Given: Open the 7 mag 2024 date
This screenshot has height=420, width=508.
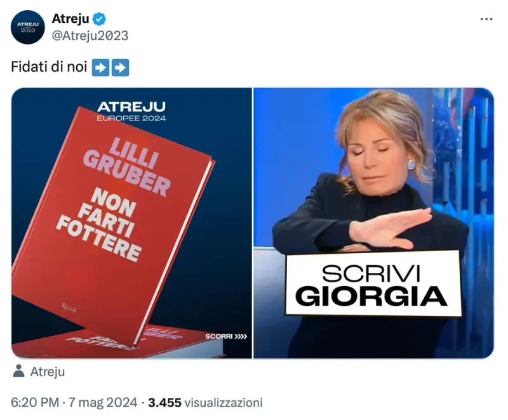Looking at the screenshot, I should point(103,402).
